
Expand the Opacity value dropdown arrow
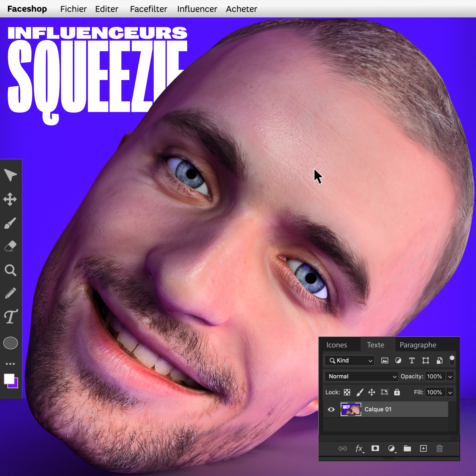pyautogui.click(x=450, y=376)
